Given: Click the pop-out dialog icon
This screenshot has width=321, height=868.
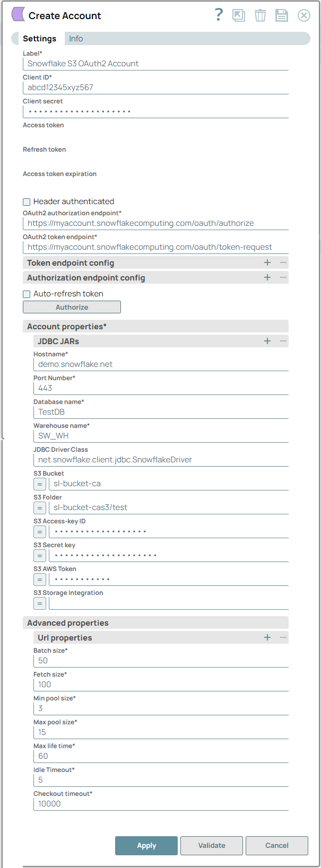Looking at the screenshot, I should tap(238, 15).
